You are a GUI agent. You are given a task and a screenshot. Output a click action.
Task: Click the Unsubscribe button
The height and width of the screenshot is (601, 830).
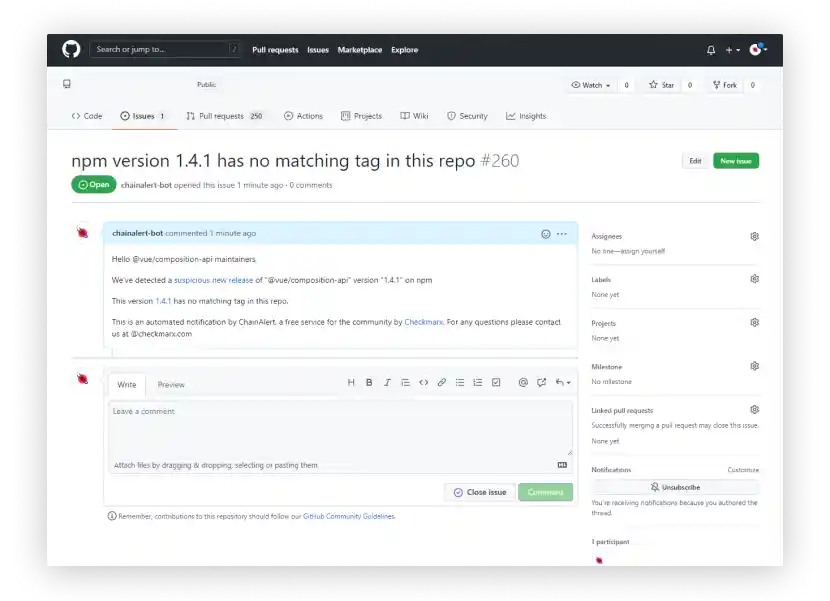675,487
